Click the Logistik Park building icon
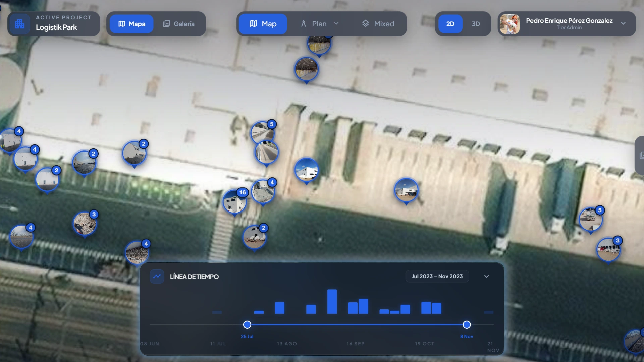Screen dimensions: 644x362 point(20,24)
